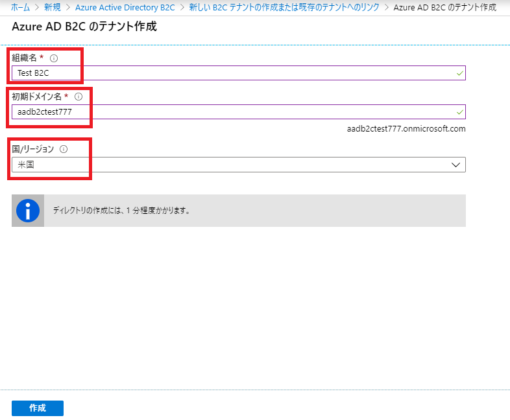Click the aadb2ctest777.onmicrosoft.com domain text
Screen dimensions: 510x420
406,129
